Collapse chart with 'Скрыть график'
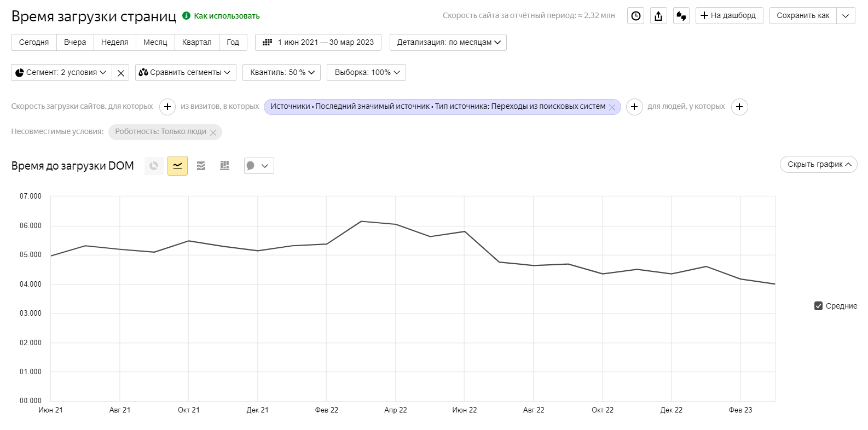Screen dimensions: 868x430 click(x=818, y=165)
